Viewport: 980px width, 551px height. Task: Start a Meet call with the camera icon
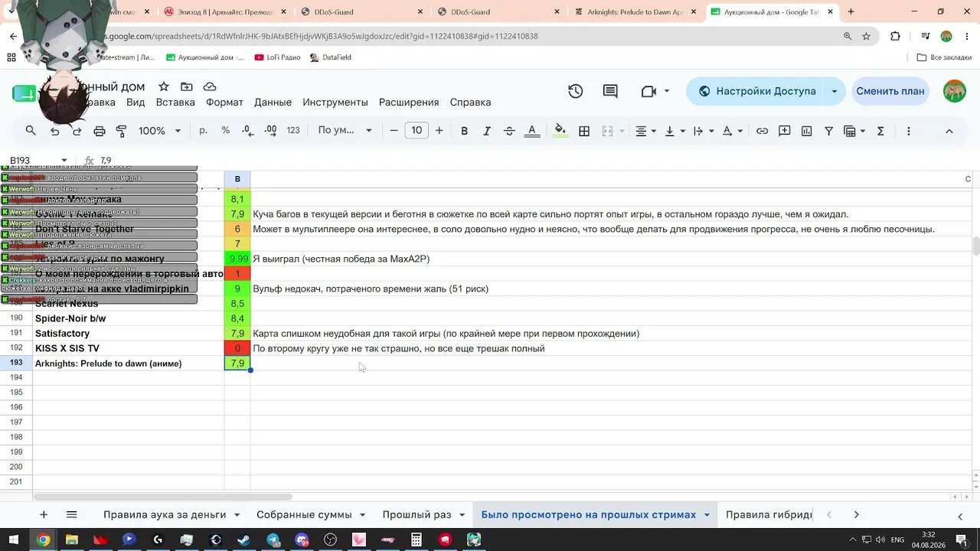(x=648, y=91)
